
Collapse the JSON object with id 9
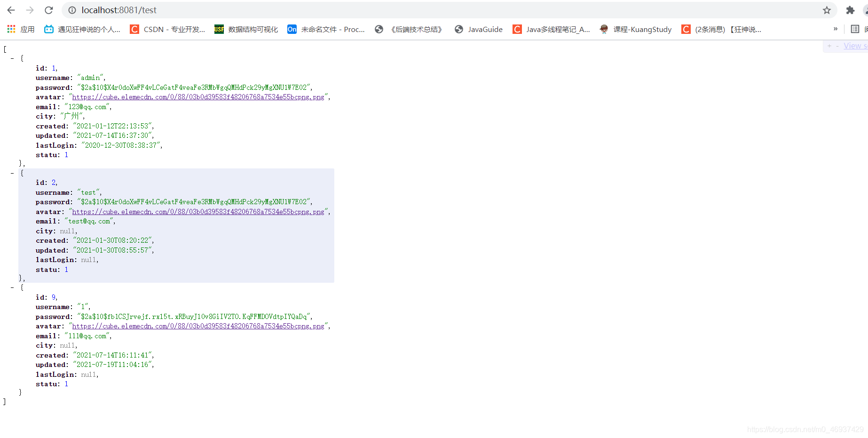click(x=12, y=287)
